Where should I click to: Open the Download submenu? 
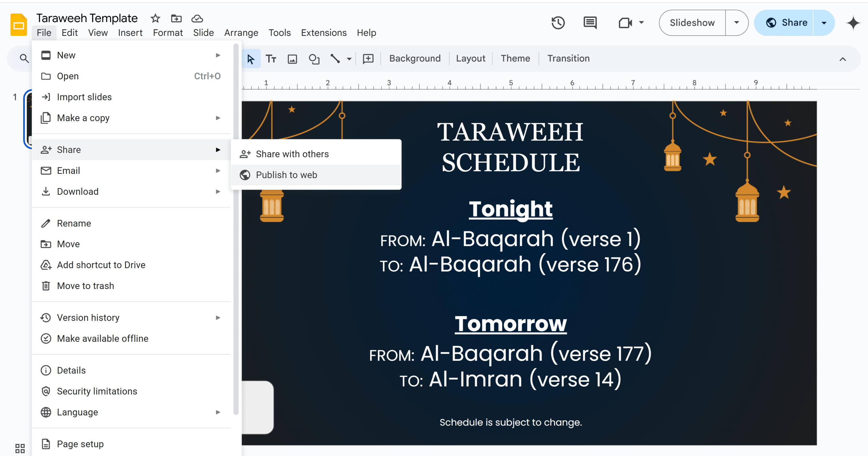77,191
